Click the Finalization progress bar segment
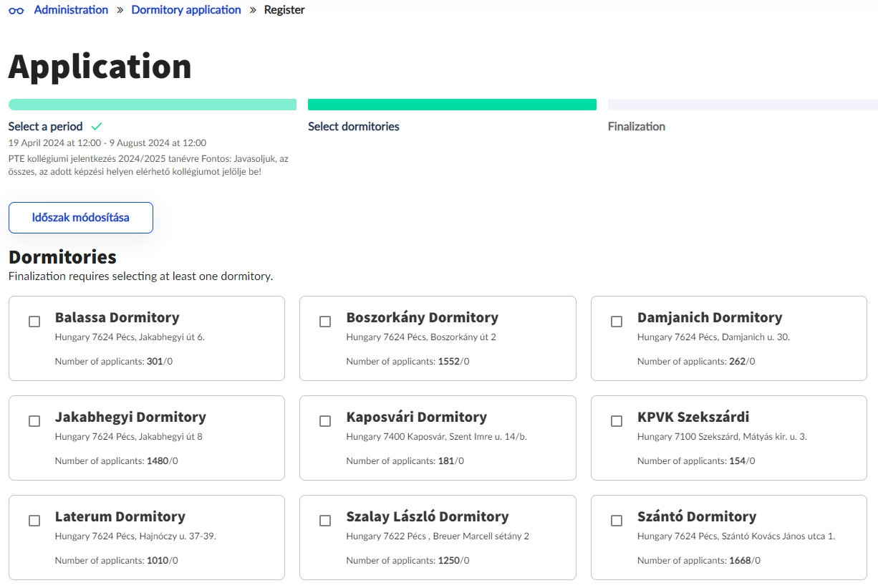 point(743,105)
